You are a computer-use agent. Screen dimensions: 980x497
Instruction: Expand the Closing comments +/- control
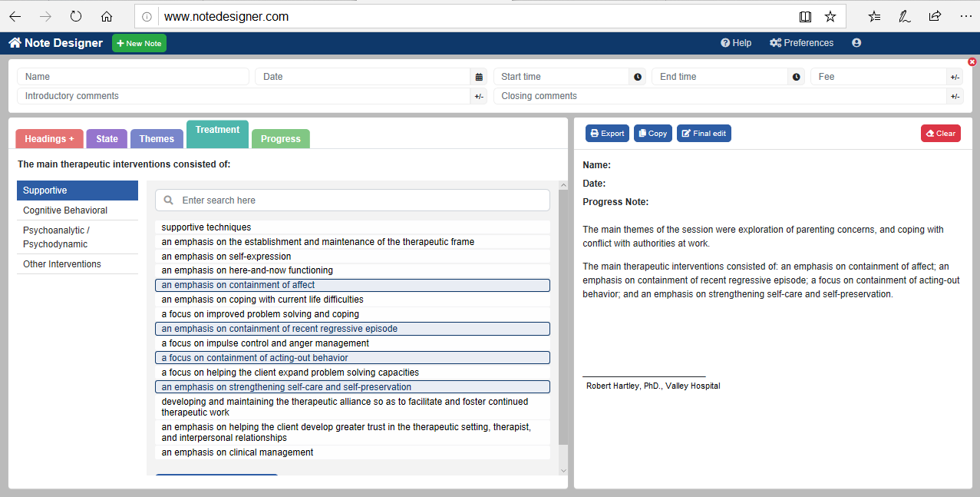point(955,96)
